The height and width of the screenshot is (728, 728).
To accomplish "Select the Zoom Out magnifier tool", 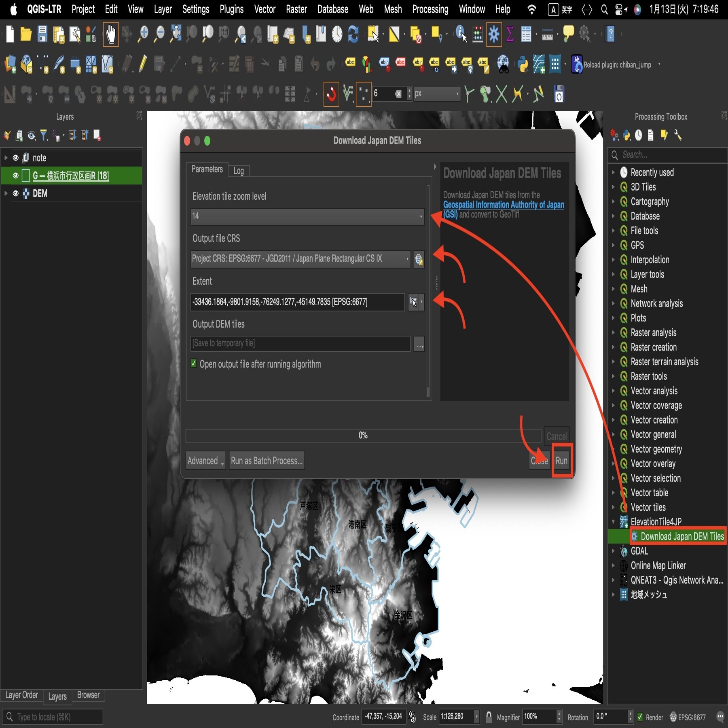I will pyautogui.click(x=160, y=34).
